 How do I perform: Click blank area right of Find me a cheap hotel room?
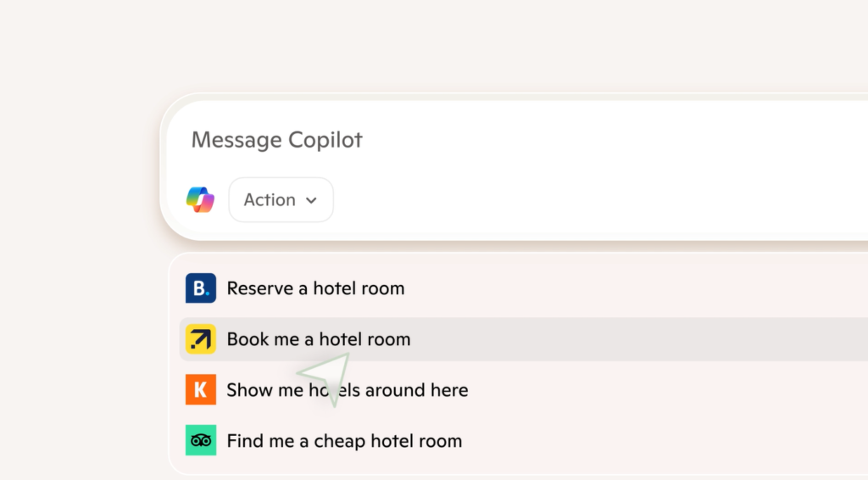click(665, 441)
